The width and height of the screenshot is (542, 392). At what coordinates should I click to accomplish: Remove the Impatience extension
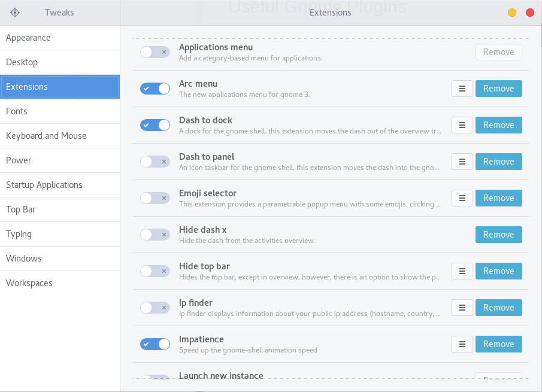[498, 344]
